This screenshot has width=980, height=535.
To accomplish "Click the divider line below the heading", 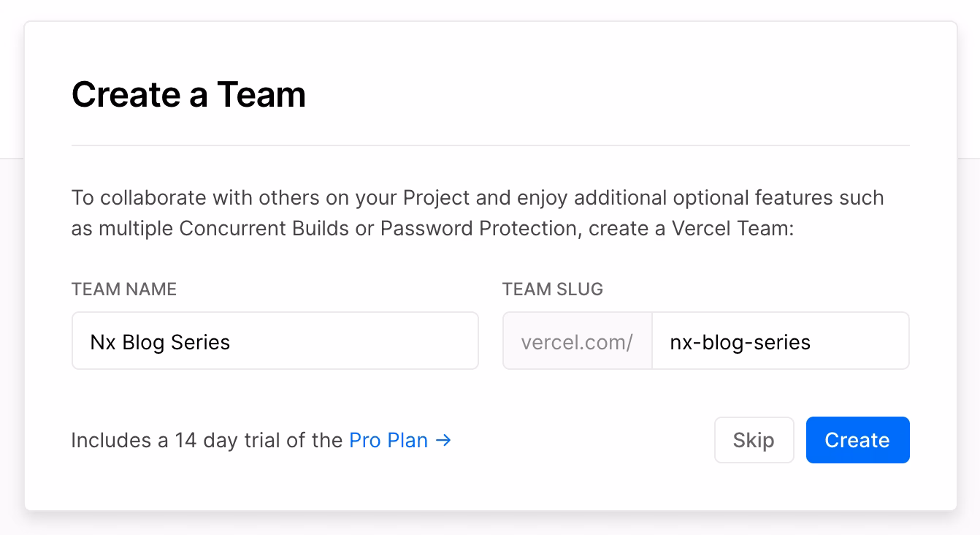I will pos(490,145).
